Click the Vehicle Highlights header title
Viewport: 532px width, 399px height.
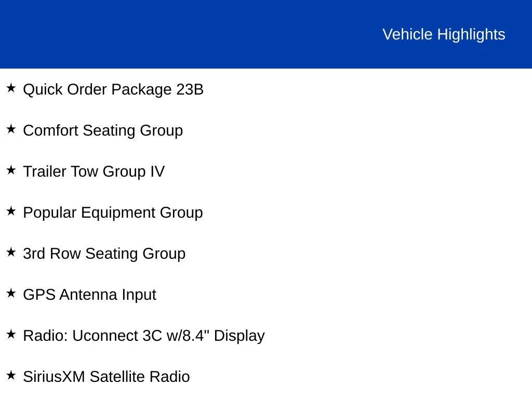(x=444, y=35)
